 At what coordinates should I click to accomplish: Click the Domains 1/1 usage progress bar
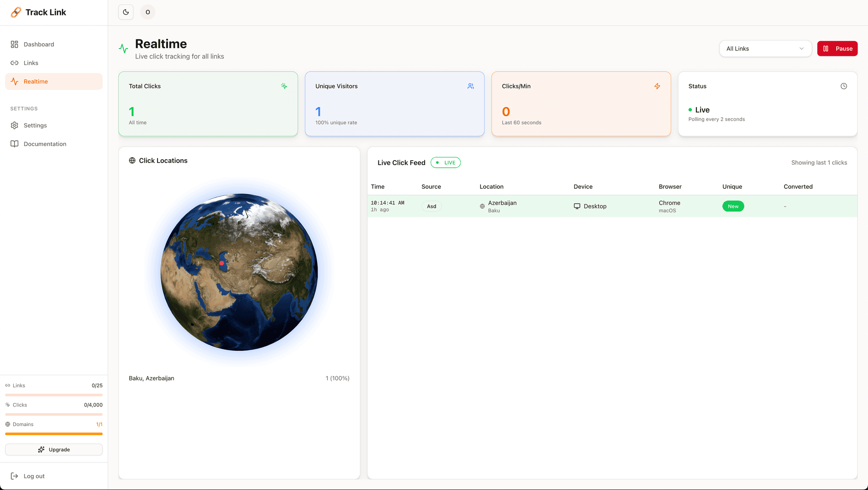pos(54,434)
